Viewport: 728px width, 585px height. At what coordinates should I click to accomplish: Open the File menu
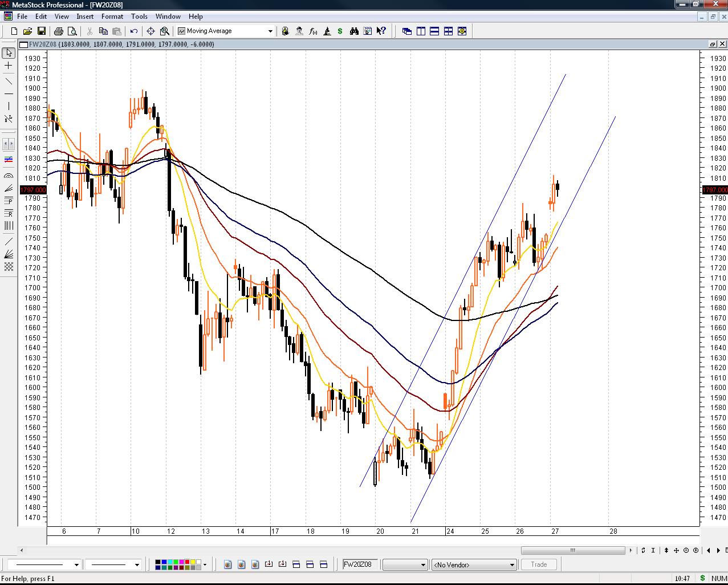(22, 17)
